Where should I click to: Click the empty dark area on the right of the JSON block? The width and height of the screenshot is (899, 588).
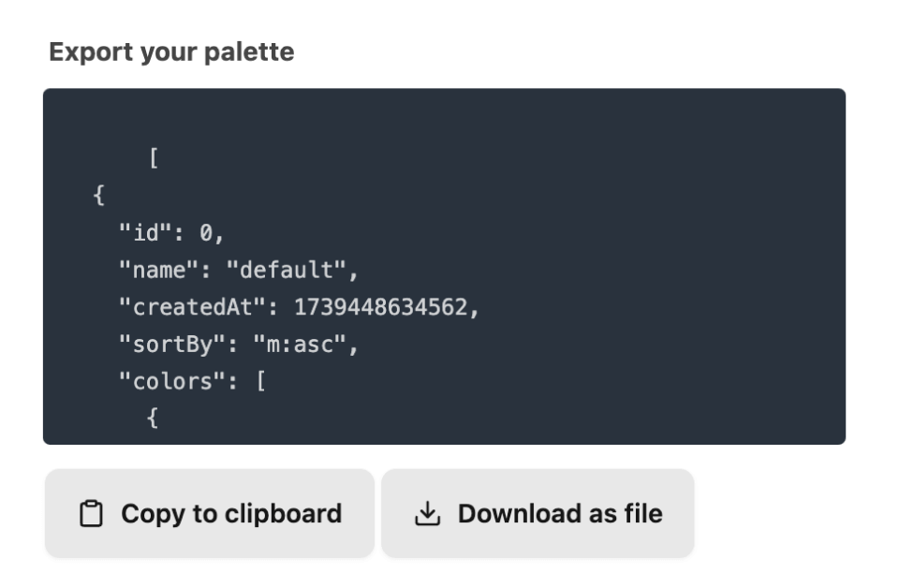pyautogui.click(x=659, y=270)
